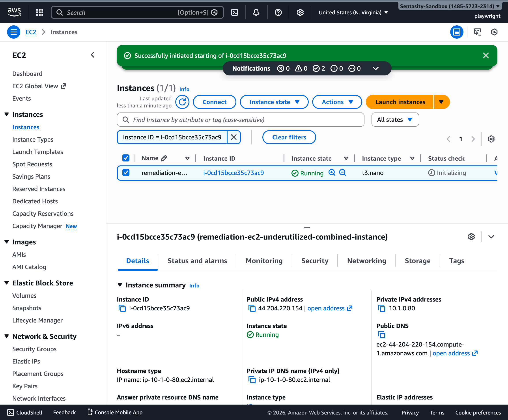Open the AWS services grid menu
Screen dimensions: 508x420
pos(39,12)
